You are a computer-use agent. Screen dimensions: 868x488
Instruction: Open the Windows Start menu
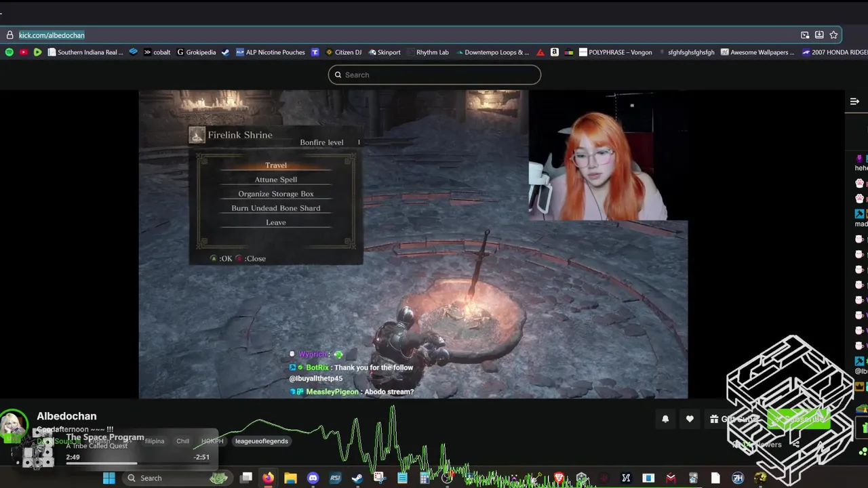tap(108, 478)
